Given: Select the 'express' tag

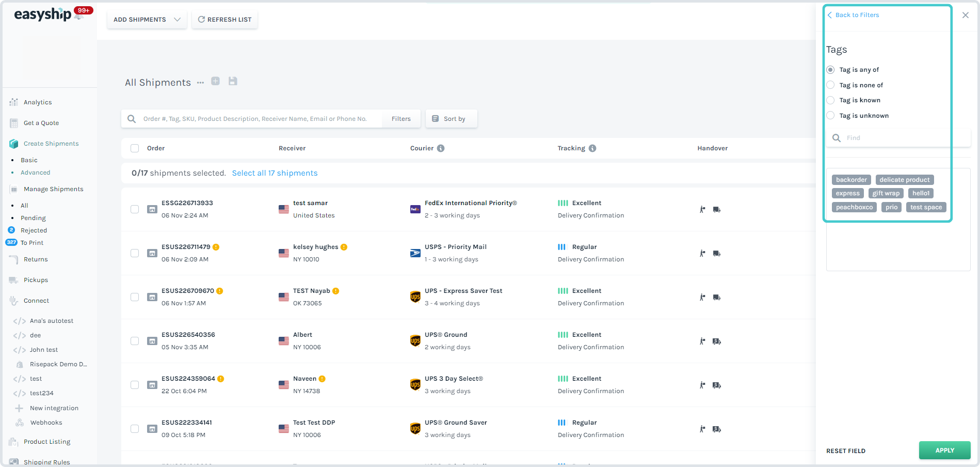Looking at the screenshot, I should coord(848,193).
